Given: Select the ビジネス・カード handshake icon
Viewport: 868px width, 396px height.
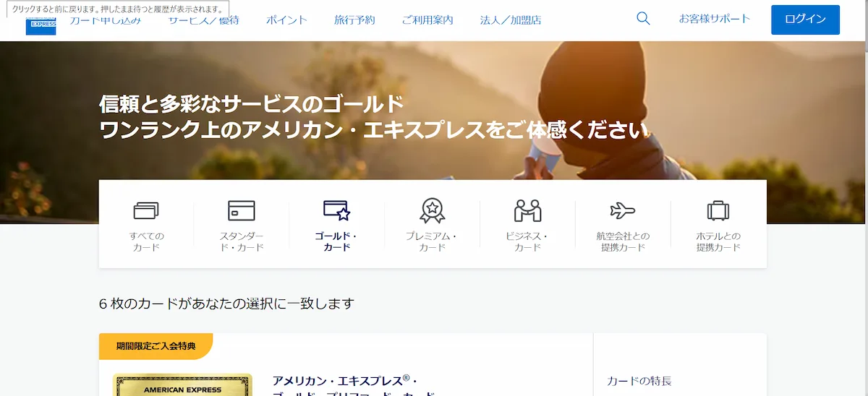Looking at the screenshot, I should (x=527, y=210).
